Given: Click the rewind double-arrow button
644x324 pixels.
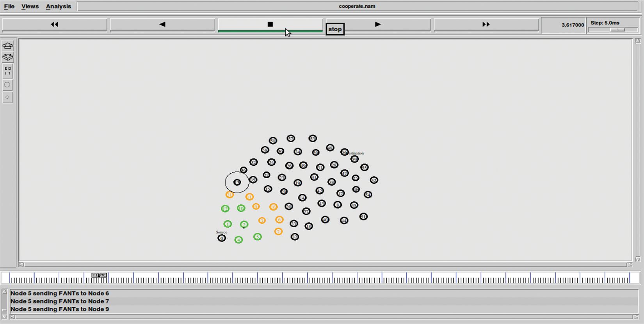Looking at the screenshot, I should 54,25.
